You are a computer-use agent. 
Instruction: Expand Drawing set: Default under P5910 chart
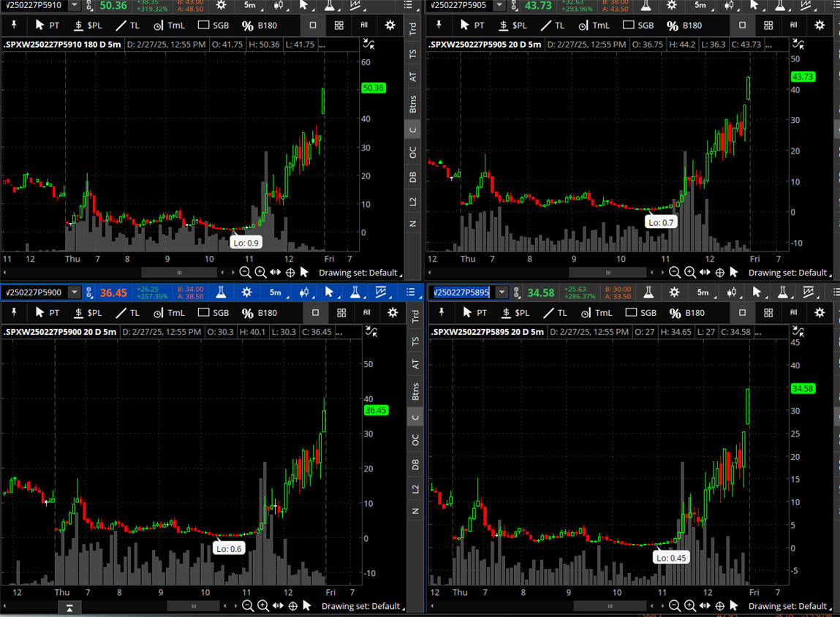(x=358, y=273)
